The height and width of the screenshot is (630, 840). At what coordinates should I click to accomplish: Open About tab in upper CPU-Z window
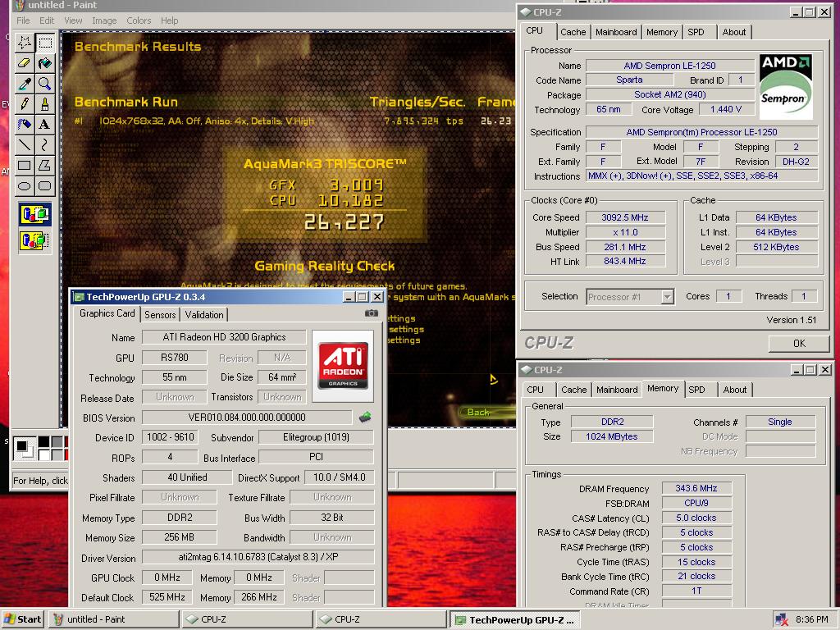click(733, 32)
